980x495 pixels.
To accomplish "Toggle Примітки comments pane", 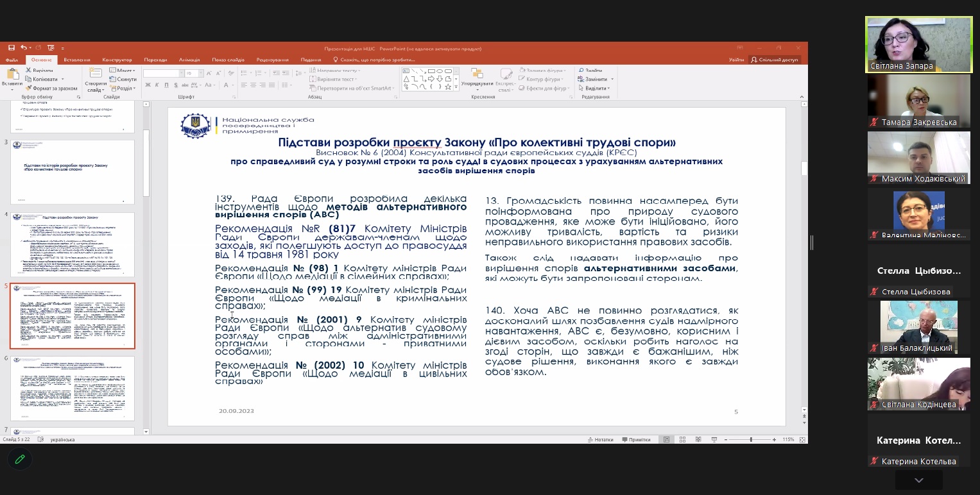I will point(635,440).
